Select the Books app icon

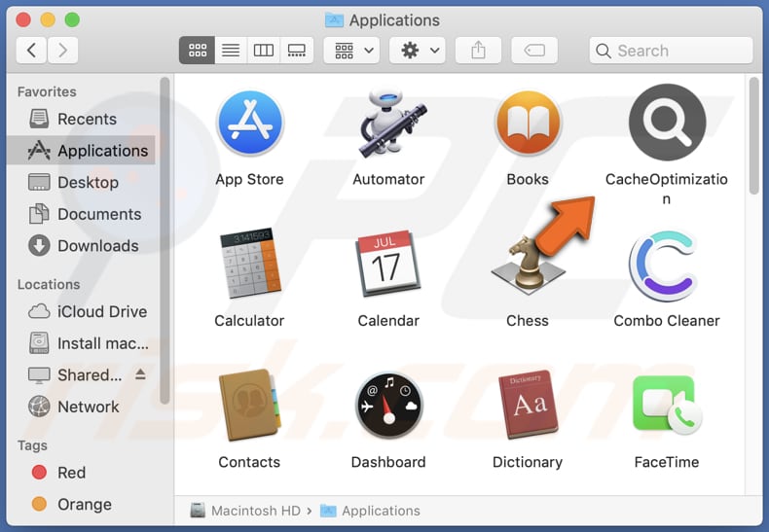pos(528,123)
